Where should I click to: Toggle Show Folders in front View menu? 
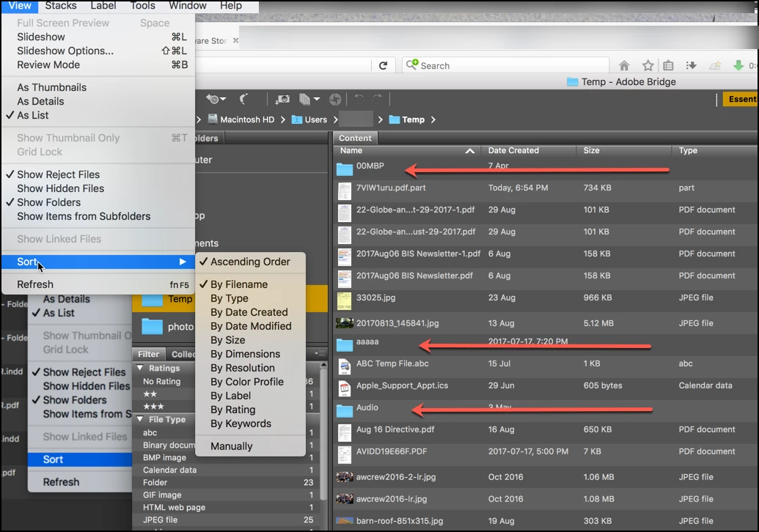(x=49, y=202)
